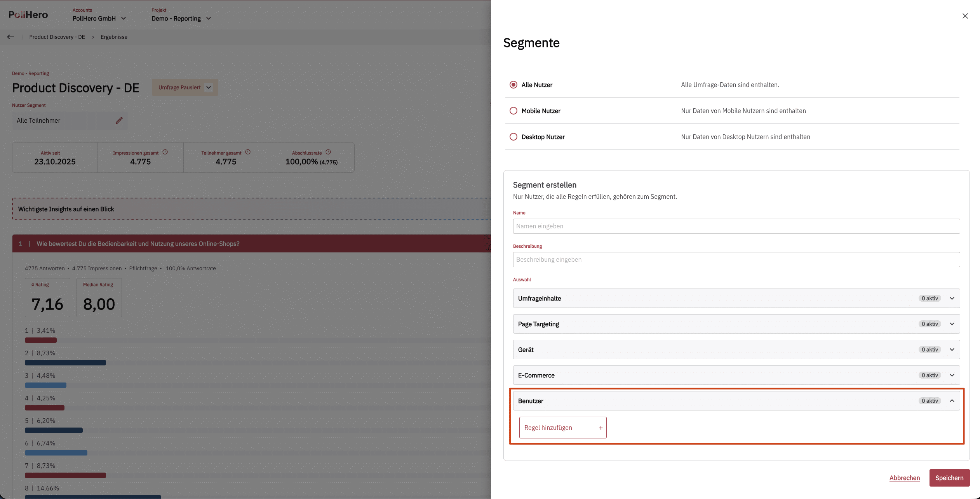This screenshot has height=499, width=980.
Task: Click the info icon beside Teilnehmer gesamt
Action: [x=248, y=152]
